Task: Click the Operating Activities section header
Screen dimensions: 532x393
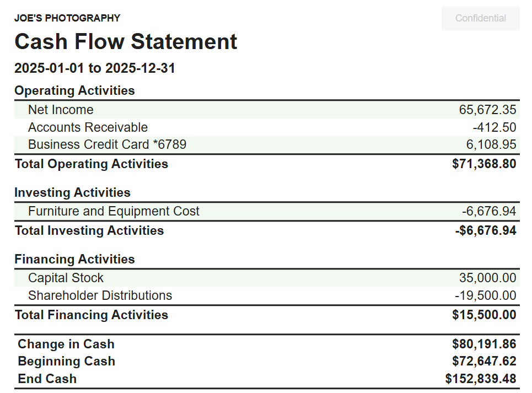Action: coord(74,91)
